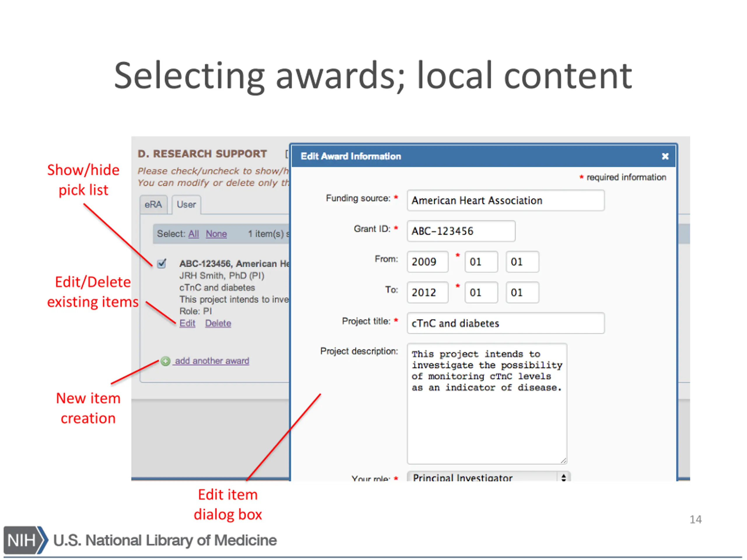Edit the ABC-123456 award entry

coord(187,323)
